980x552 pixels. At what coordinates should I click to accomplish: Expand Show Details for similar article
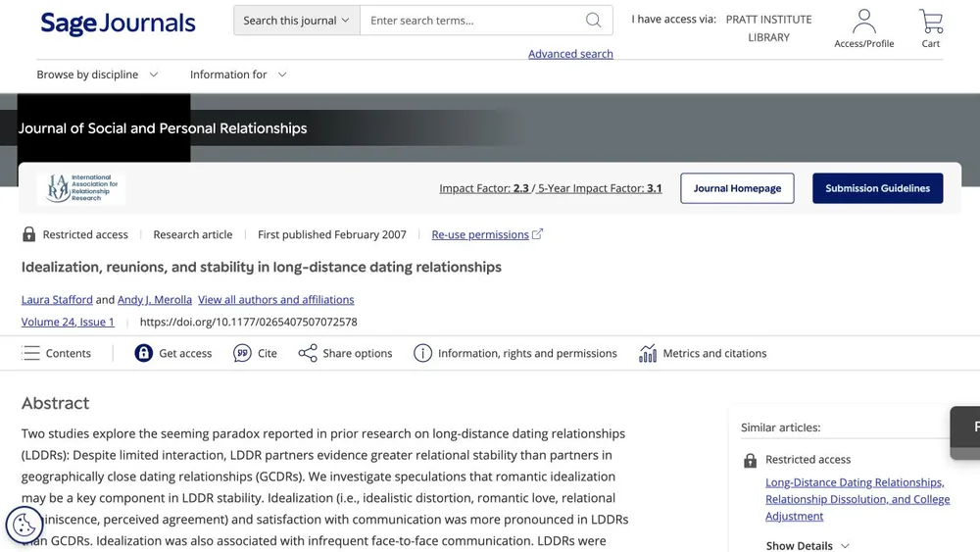point(808,545)
